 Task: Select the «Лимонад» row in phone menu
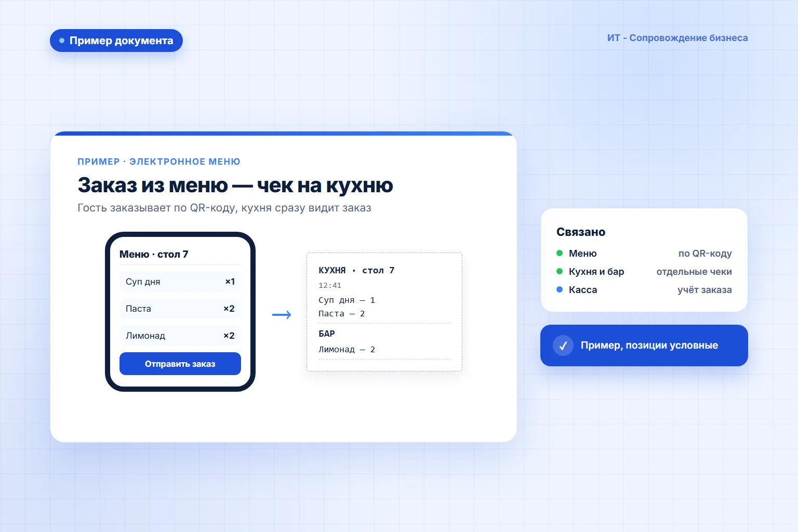[180, 336]
